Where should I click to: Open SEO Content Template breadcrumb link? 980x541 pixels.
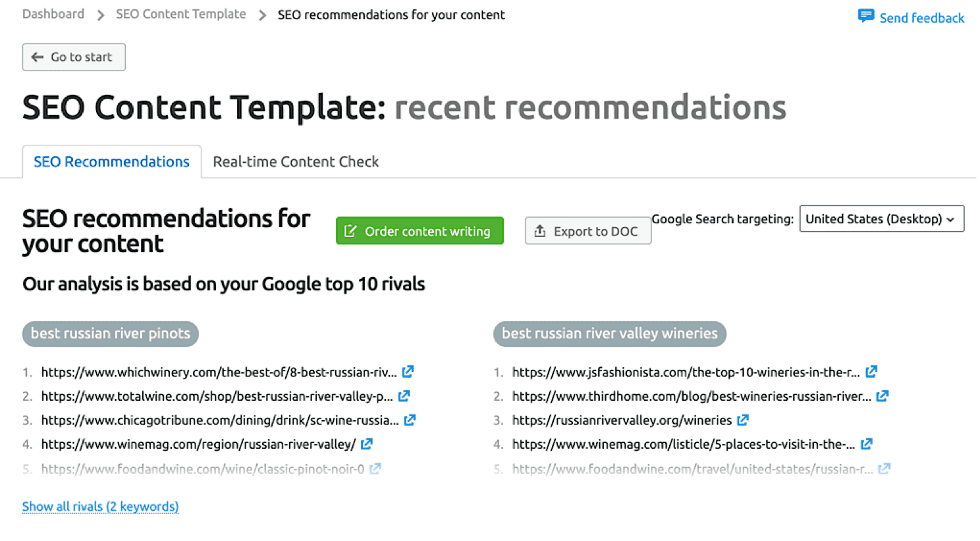180,14
